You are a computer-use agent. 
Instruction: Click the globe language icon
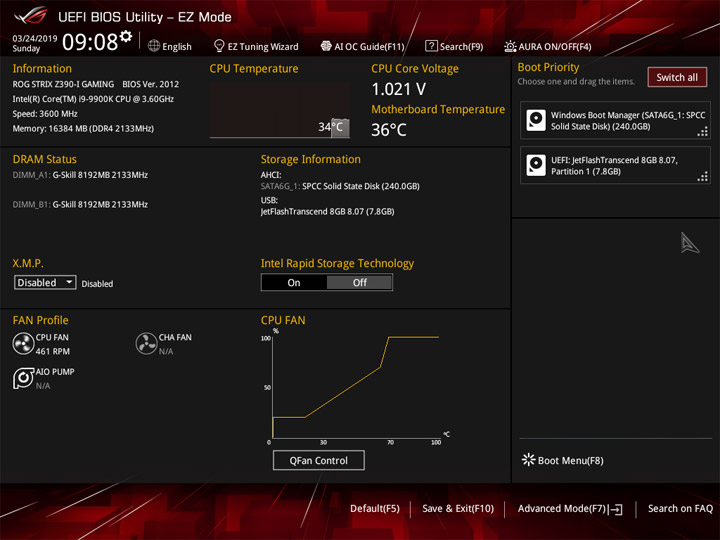[154, 46]
